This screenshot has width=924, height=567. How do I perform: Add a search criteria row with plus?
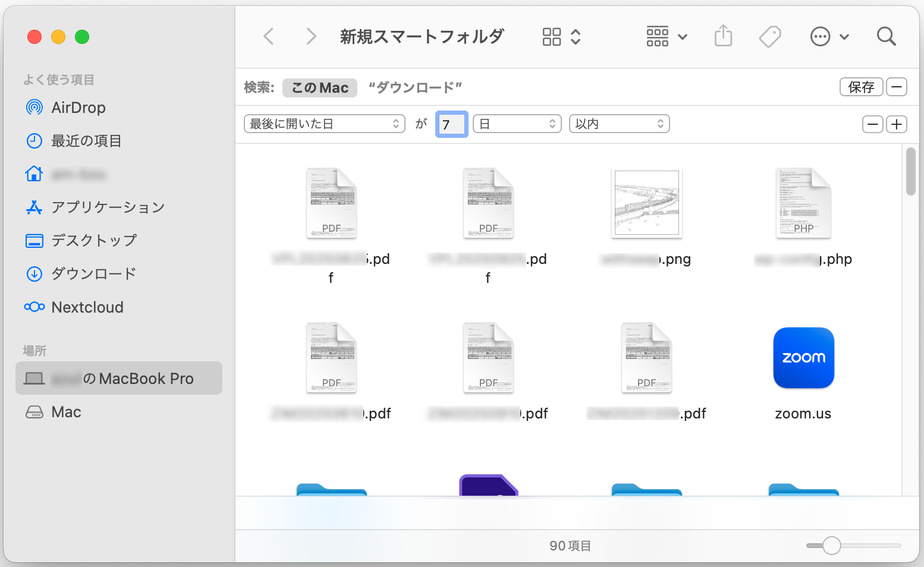pos(897,124)
